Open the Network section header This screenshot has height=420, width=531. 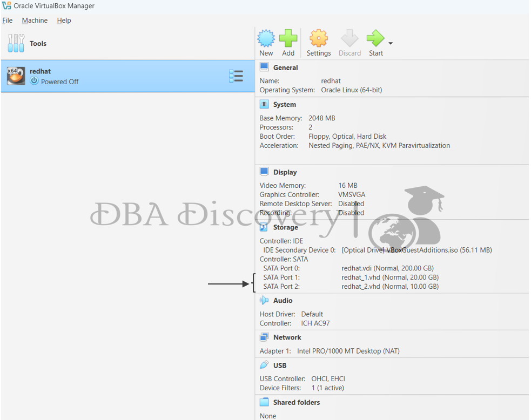[x=287, y=337]
